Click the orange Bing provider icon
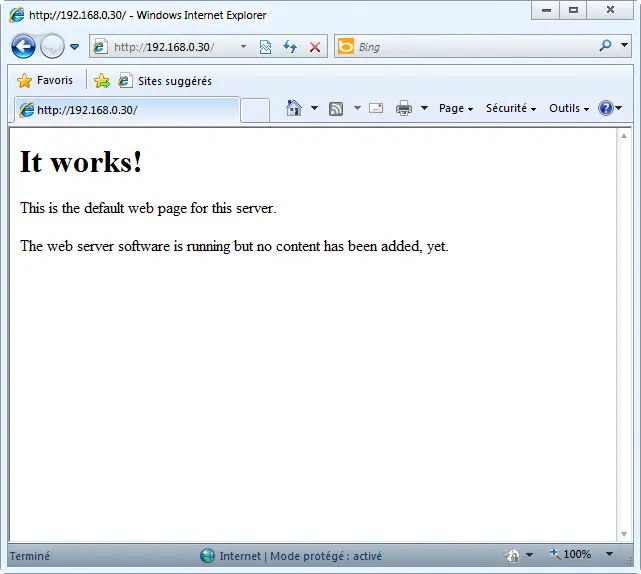Viewport: 641px width, 574px height. click(x=346, y=47)
